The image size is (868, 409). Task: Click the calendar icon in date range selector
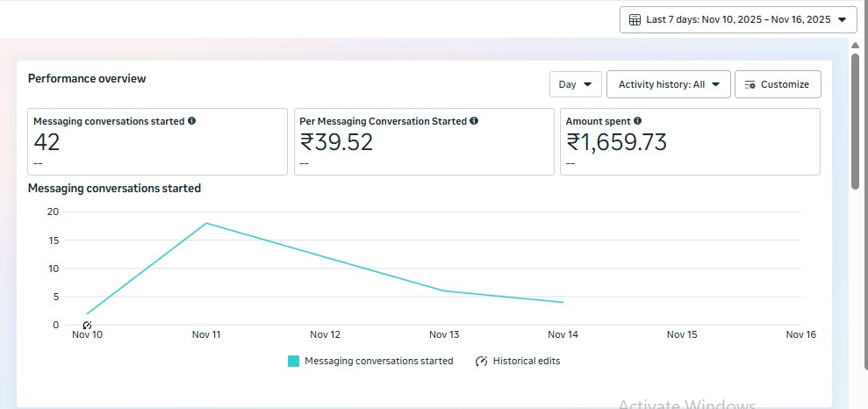click(x=635, y=19)
